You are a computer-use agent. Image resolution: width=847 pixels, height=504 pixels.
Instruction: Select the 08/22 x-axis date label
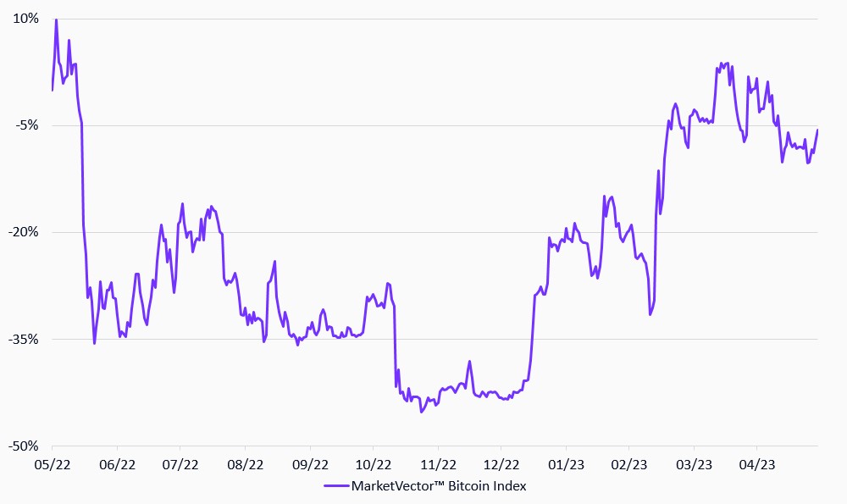tap(244, 464)
